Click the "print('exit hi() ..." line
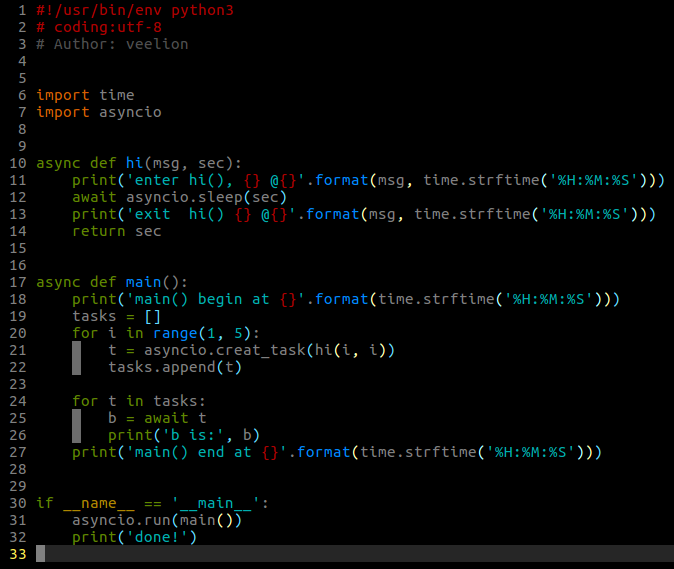 pyautogui.click(x=364, y=214)
